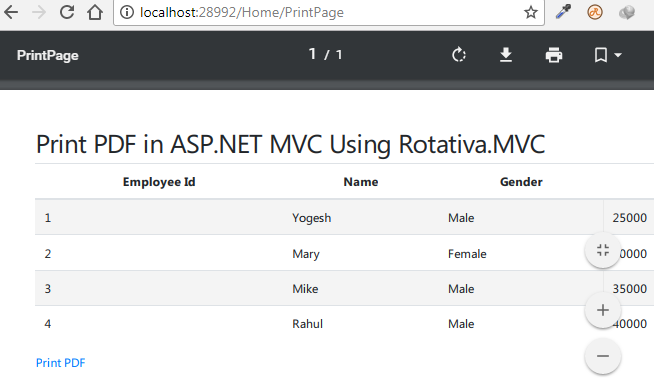Image resolution: width=654 pixels, height=381 pixels.
Task: Click the PrintPage document title
Action: [x=48, y=55]
